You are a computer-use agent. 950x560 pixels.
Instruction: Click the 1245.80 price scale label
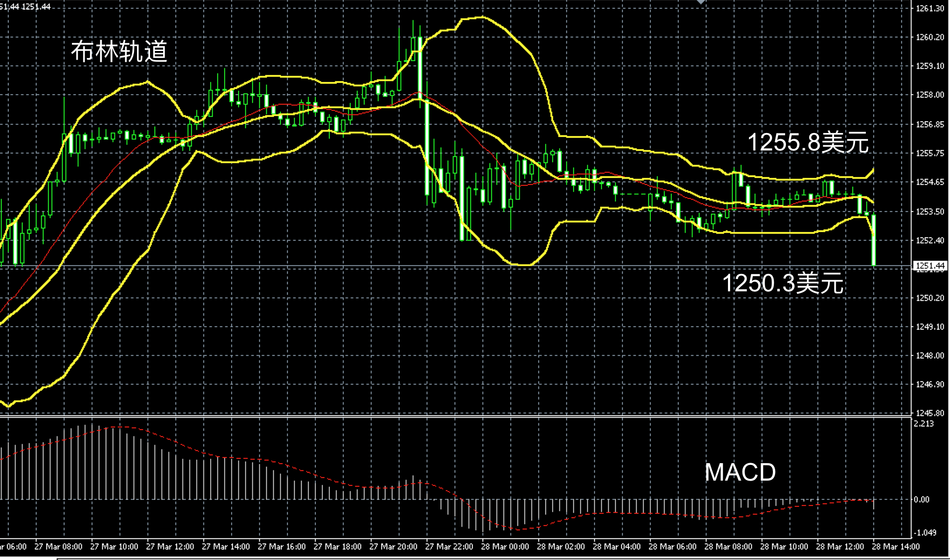coord(930,413)
